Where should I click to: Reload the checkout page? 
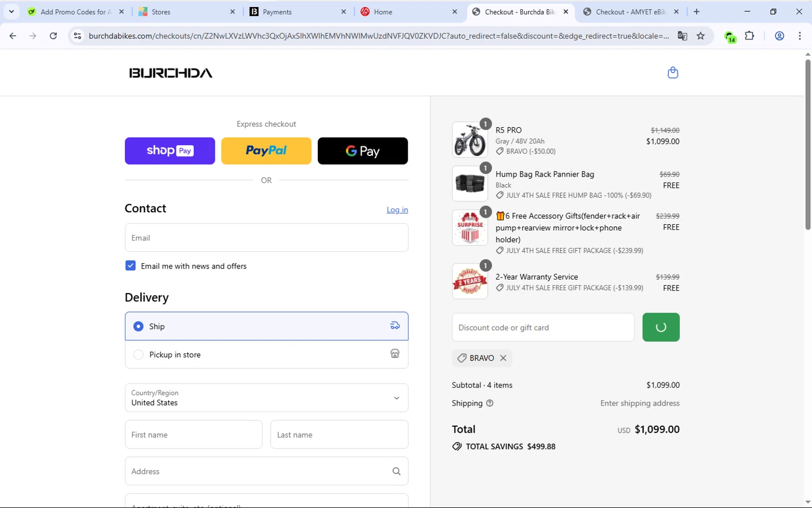53,36
